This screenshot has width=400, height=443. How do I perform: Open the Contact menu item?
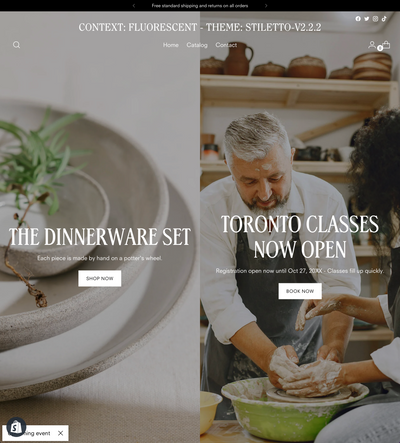tap(226, 45)
